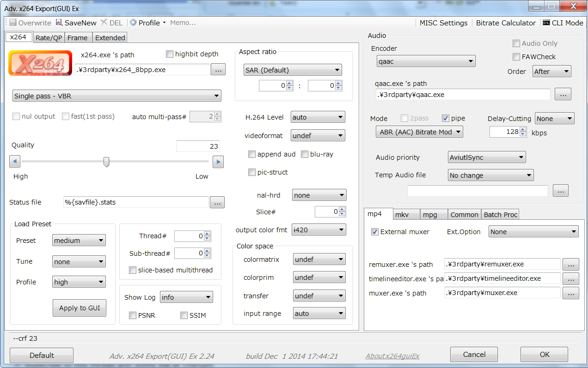This screenshot has height=368, width=588.
Task: Open output color fmt dropdown
Action: [319, 230]
